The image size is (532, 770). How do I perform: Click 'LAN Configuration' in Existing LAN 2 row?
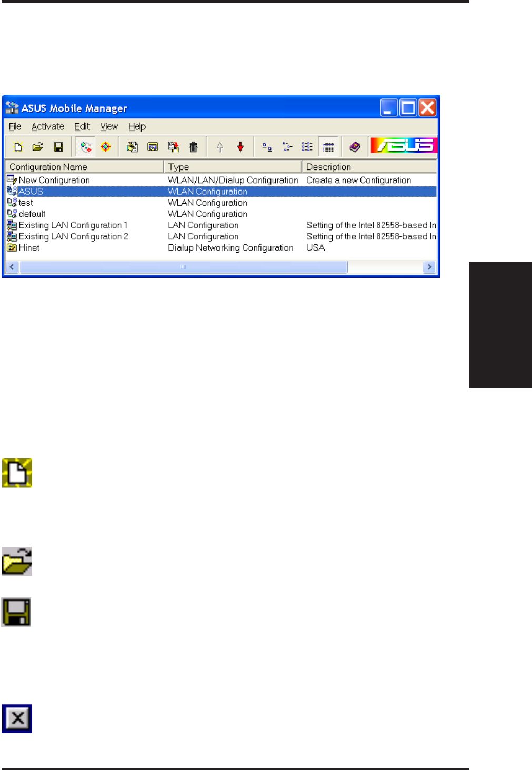203,236
